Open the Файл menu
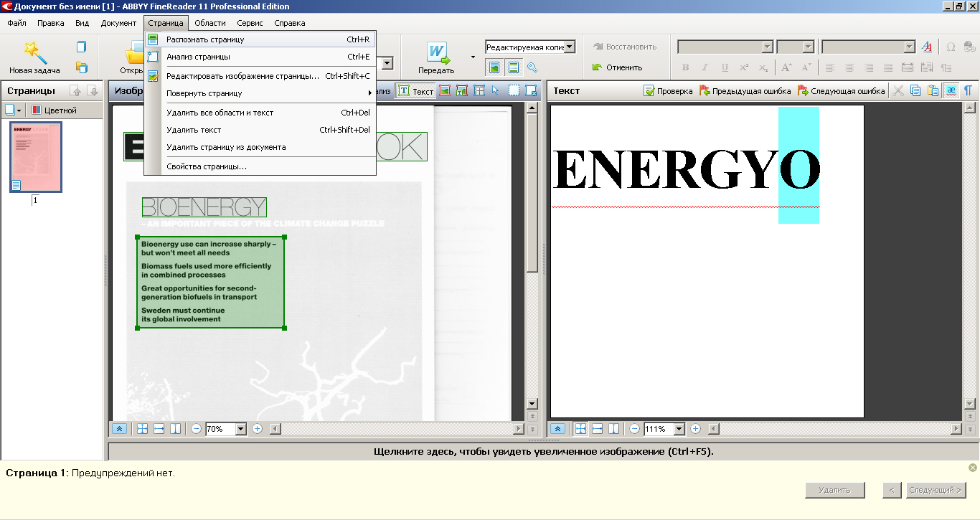 (17, 23)
